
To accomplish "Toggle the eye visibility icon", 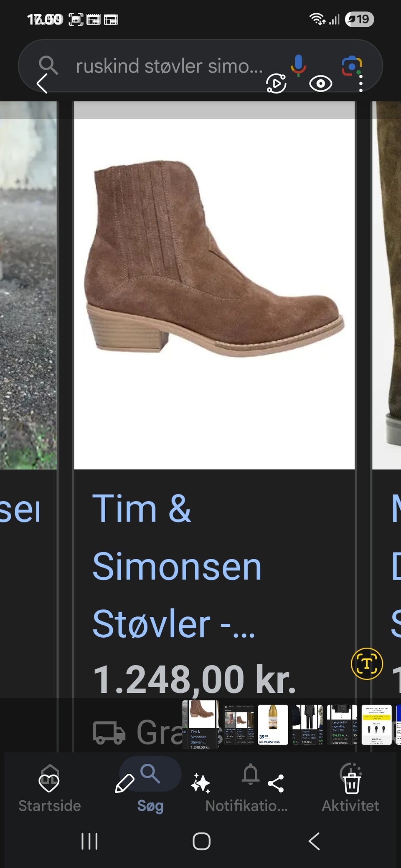I will pyautogui.click(x=320, y=83).
